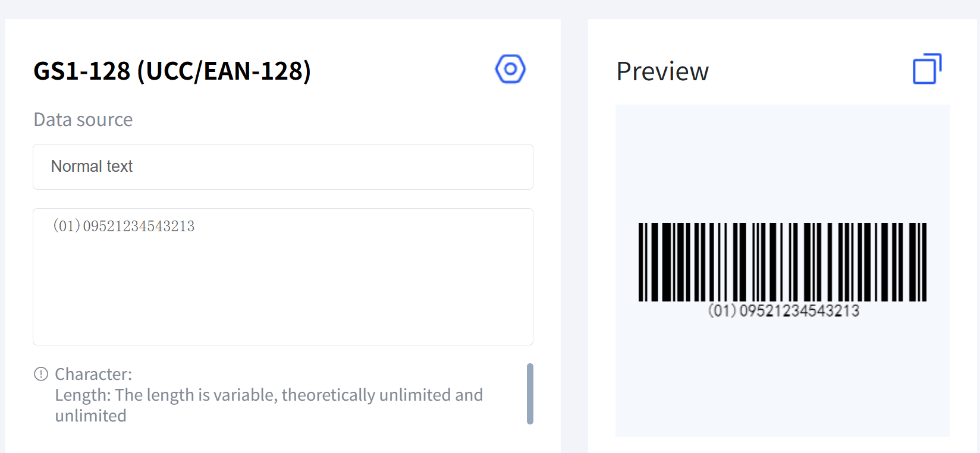The image size is (980, 453).
Task: Click the number caption beneath the barcode
Action: (x=783, y=311)
